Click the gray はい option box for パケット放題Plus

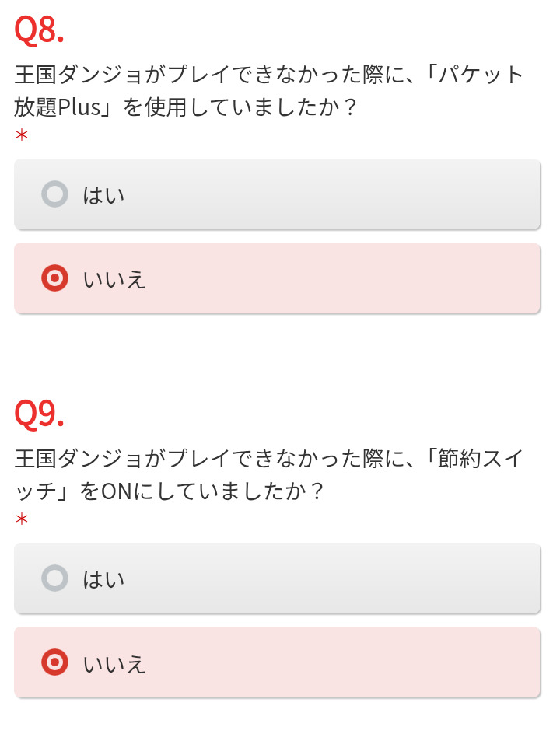(311, 194)
